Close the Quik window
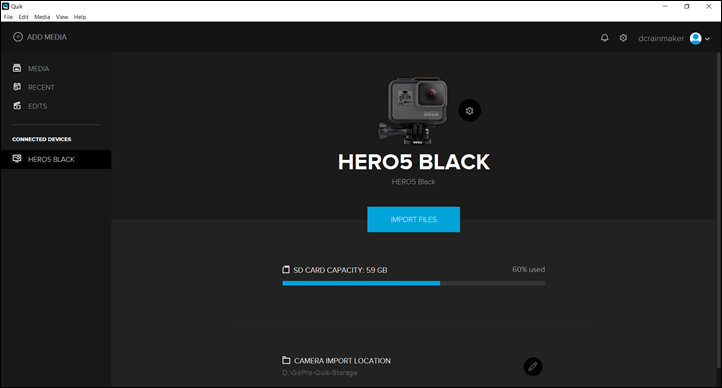 (x=709, y=6)
